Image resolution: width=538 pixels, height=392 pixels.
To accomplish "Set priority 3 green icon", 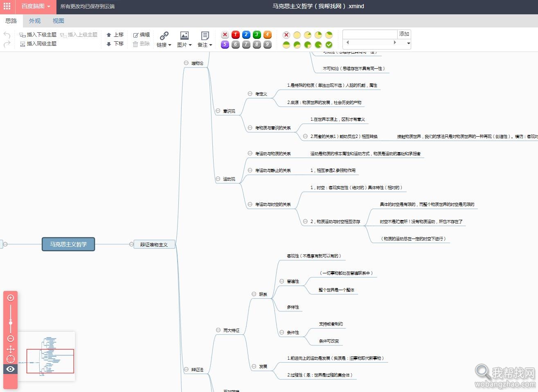I will [257, 35].
